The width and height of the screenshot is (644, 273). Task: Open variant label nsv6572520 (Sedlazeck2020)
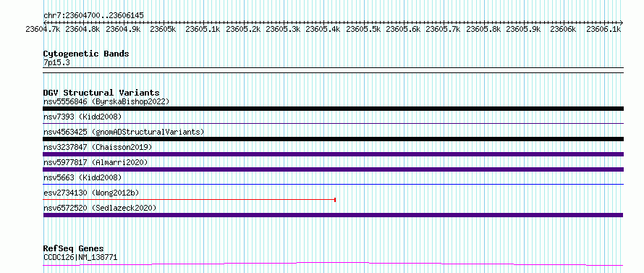100,208
